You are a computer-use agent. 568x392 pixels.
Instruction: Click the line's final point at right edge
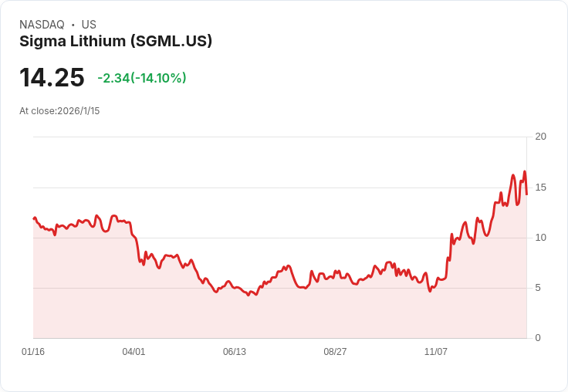click(x=526, y=194)
